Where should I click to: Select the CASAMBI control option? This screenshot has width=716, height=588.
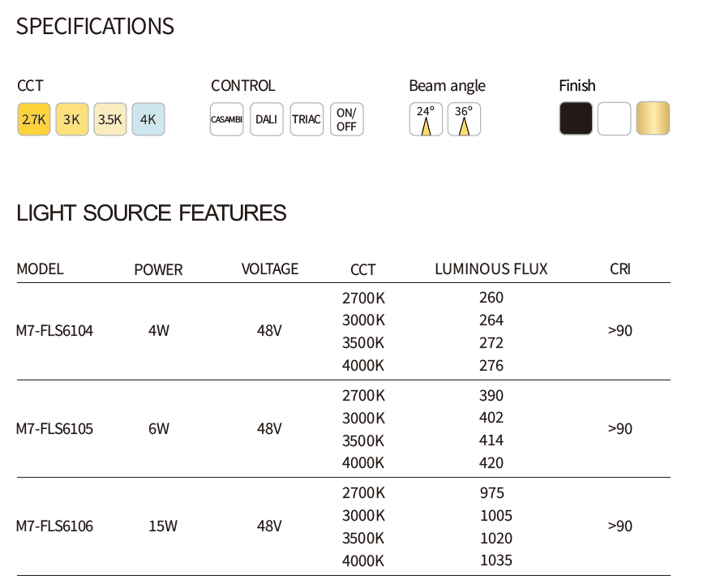[x=226, y=119]
